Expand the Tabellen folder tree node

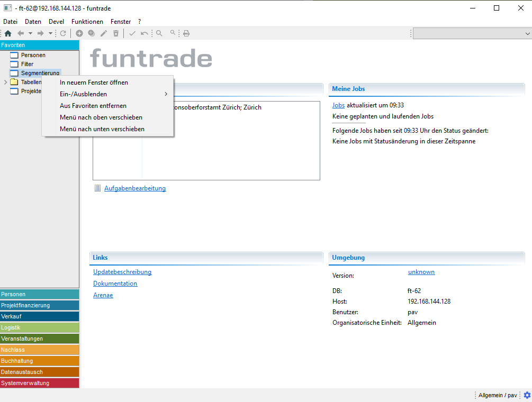pyautogui.click(x=5, y=82)
